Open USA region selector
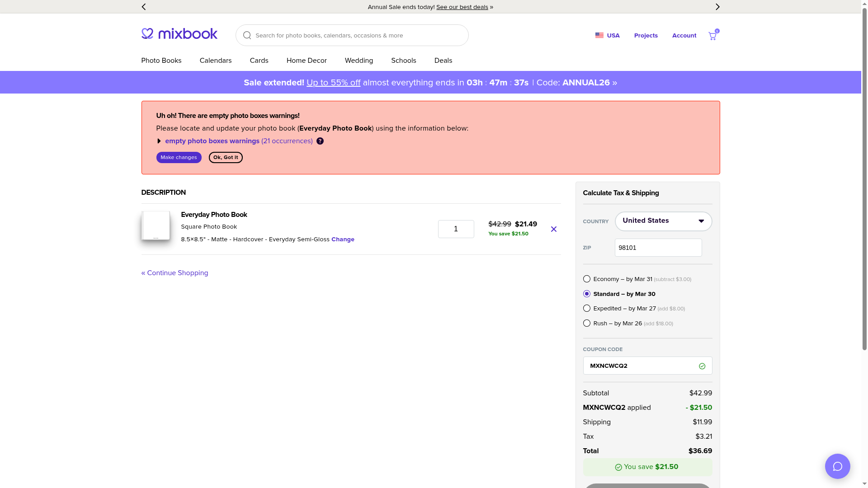This screenshot has height=488, width=868. (607, 35)
